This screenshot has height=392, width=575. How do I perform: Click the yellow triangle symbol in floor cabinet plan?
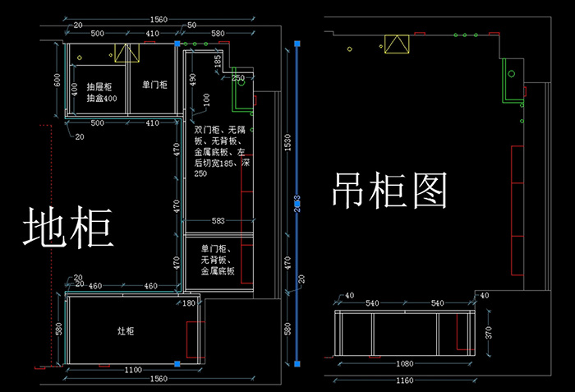(x=125, y=53)
